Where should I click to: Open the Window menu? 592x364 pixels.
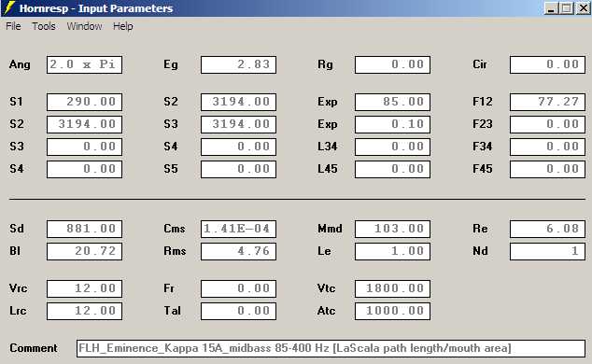click(x=84, y=26)
